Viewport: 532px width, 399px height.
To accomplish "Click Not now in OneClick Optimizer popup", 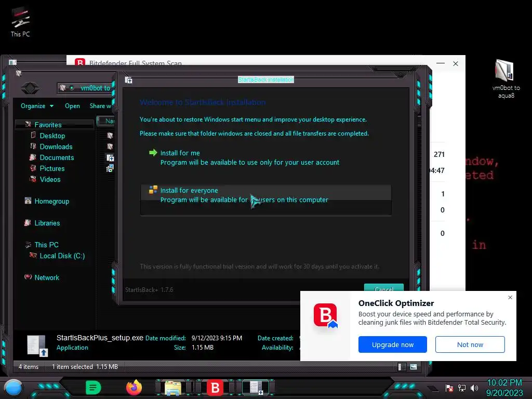I will (470, 344).
